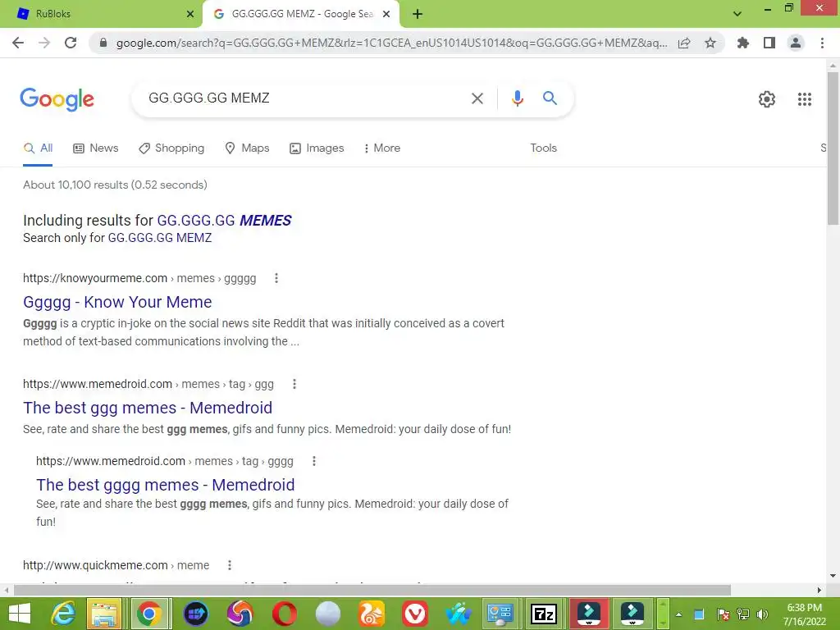Click the vertical scrollbar thumb
Image resolution: width=840 pixels, height=630 pixels.
pyautogui.click(x=833, y=148)
